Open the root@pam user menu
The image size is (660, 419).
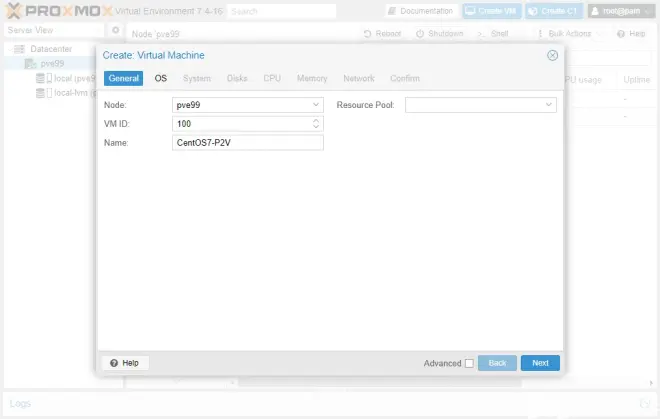click(621, 11)
